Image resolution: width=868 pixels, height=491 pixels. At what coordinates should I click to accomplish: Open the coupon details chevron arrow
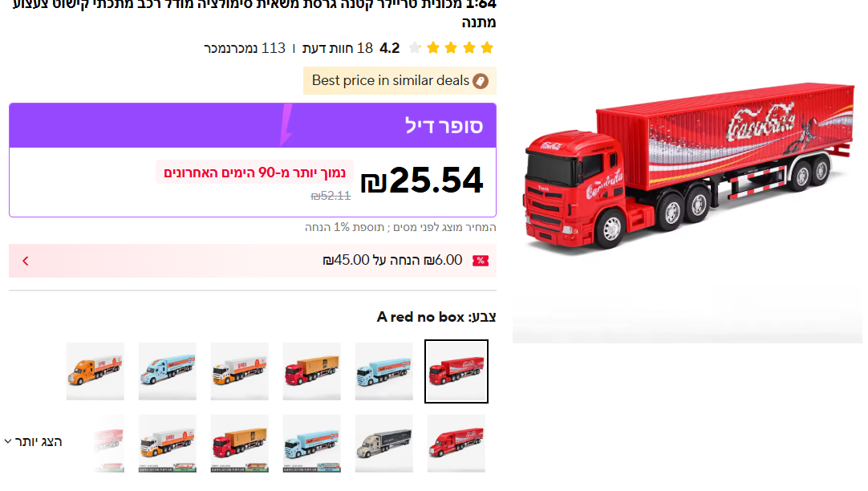[x=26, y=261]
